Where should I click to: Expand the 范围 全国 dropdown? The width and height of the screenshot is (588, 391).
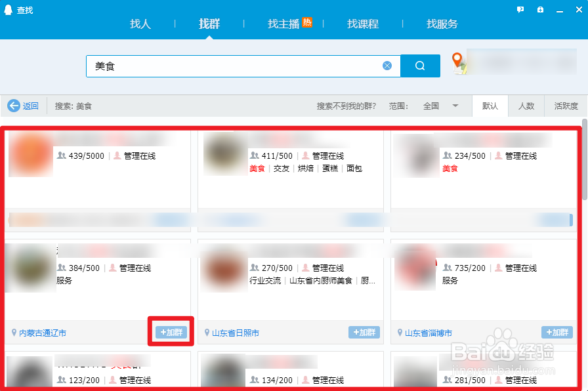click(x=440, y=106)
